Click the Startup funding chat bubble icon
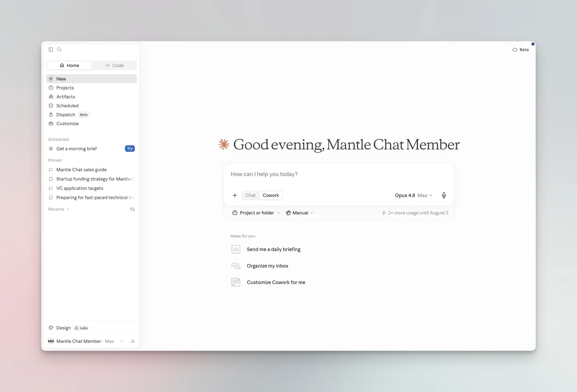 click(x=51, y=179)
